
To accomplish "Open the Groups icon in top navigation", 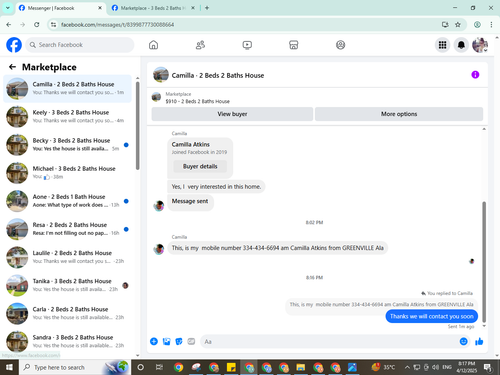I will (340, 45).
